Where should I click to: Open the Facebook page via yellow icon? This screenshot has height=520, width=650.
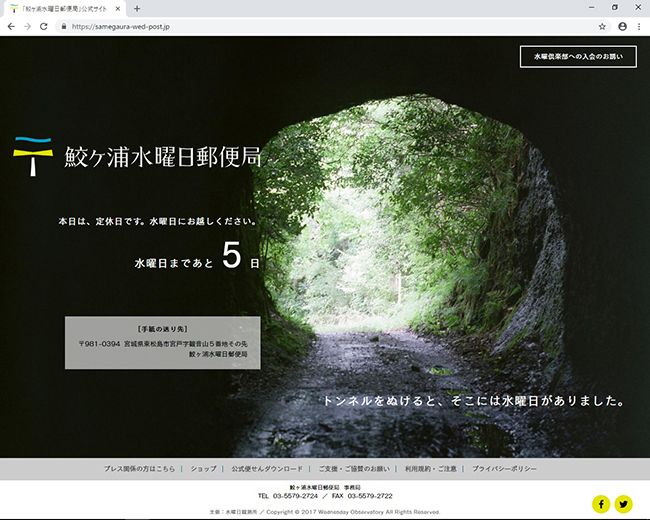point(600,503)
